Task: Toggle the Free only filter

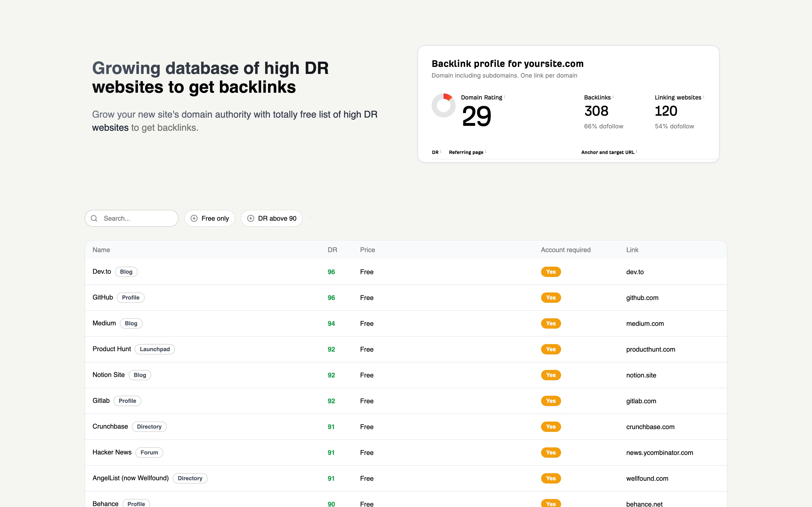Action: click(x=210, y=218)
